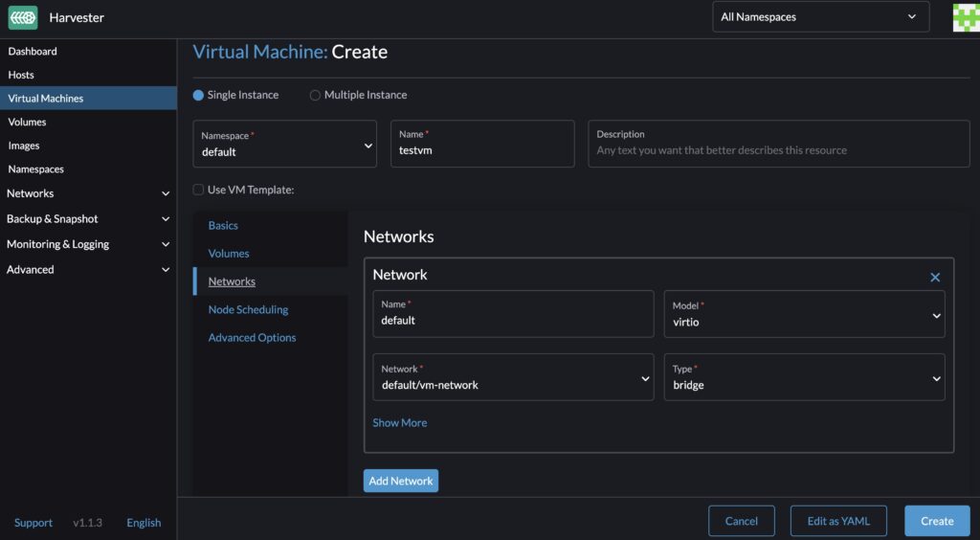
Task: Open the All Namespaces dropdown
Action: [820, 17]
